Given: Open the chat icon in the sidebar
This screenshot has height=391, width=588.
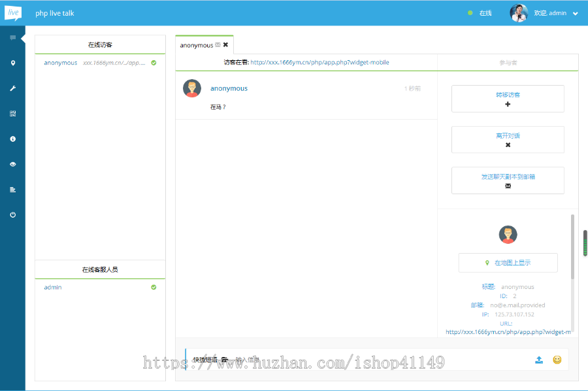Looking at the screenshot, I should click(13, 37).
